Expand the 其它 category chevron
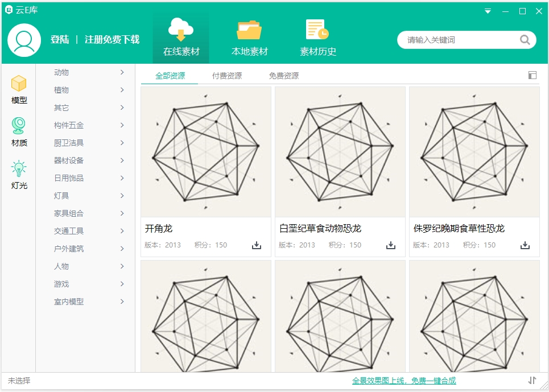Viewport: 549px width, 392px height. click(x=122, y=108)
